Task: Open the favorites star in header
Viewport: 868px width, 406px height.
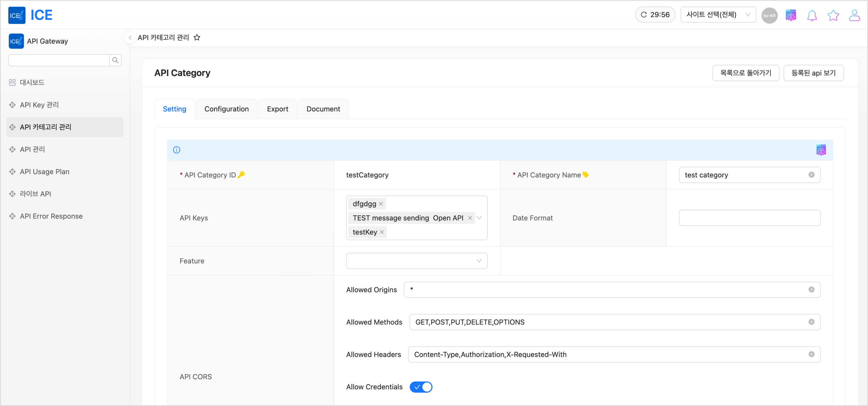Action: point(833,16)
